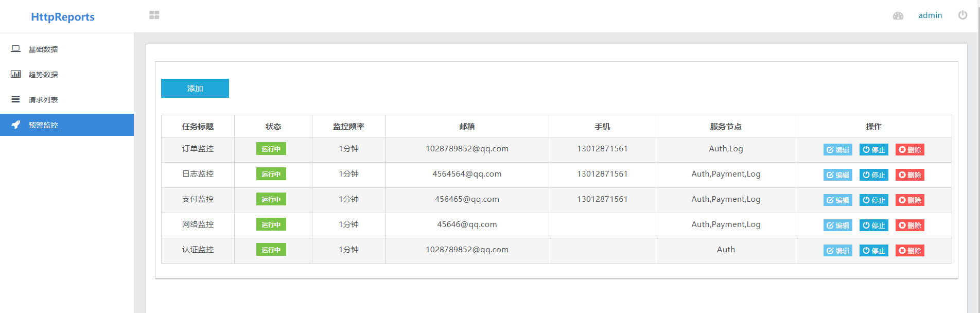Image resolution: width=980 pixels, height=313 pixels.
Task: Edit the 订单监控 task
Action: coord(838,150)
